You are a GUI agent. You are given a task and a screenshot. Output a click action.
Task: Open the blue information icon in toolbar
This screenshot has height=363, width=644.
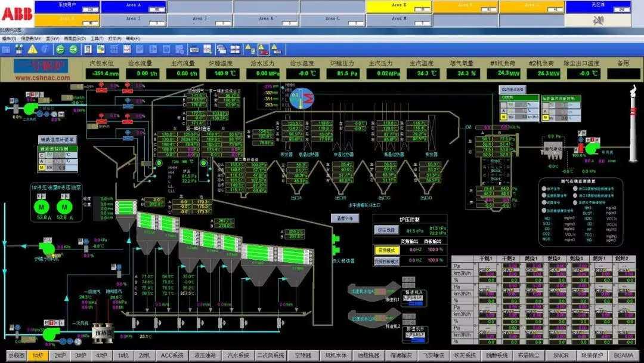[x=45, y=50]
